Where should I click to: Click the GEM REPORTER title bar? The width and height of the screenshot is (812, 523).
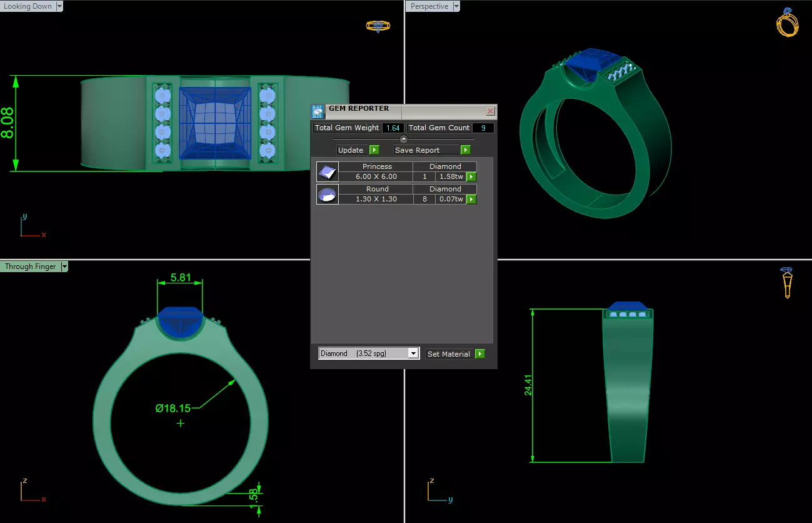[x=404, y=111]
